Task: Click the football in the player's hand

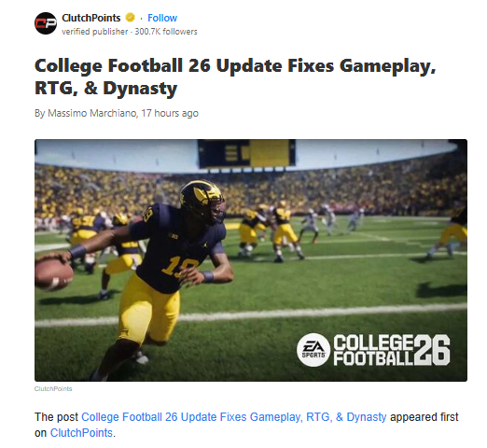Action: click(53, 273)
